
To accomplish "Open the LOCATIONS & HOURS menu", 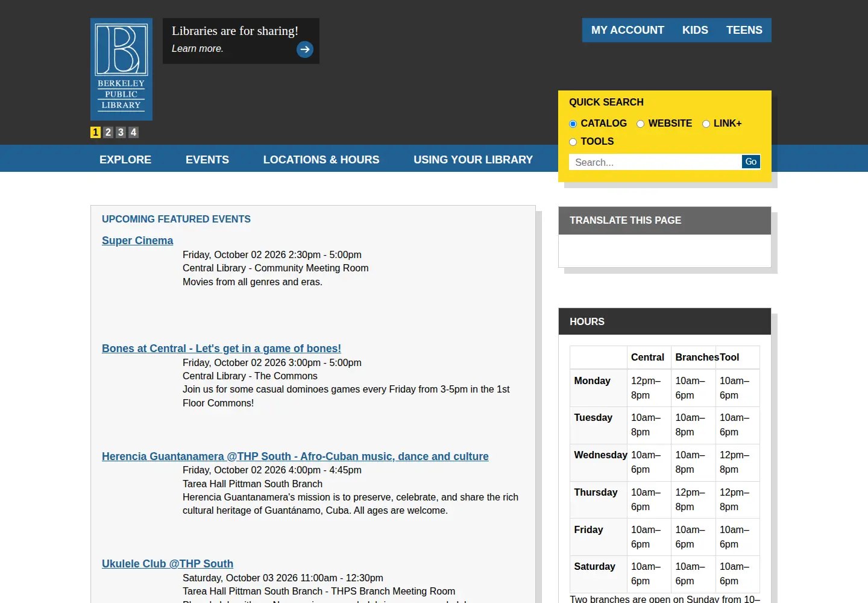I will 321,159.
